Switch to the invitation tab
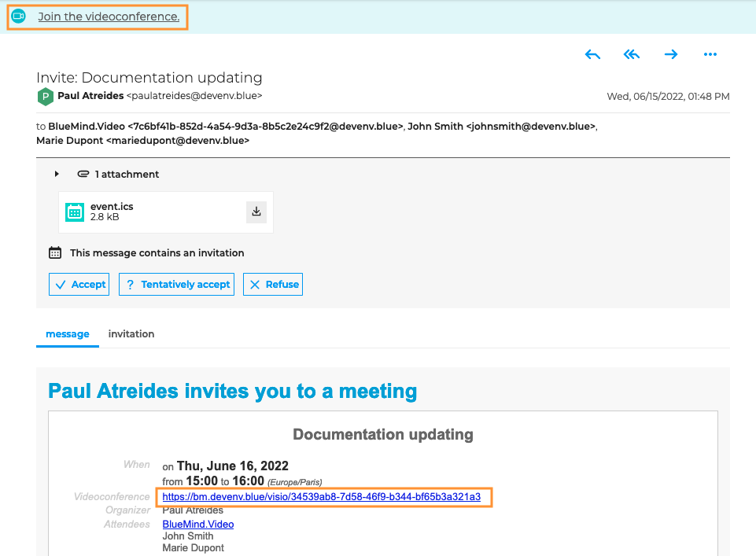756x556 pixels. 131,334
